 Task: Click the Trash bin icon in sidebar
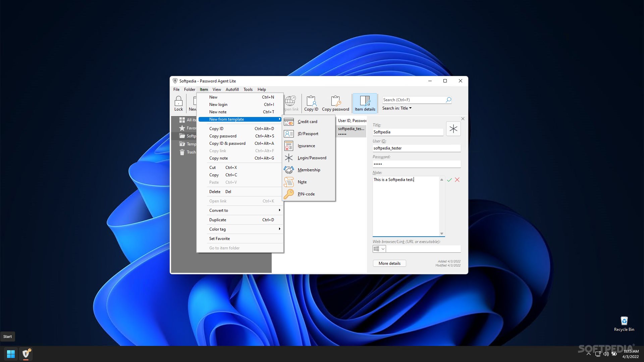coord(182,152)
